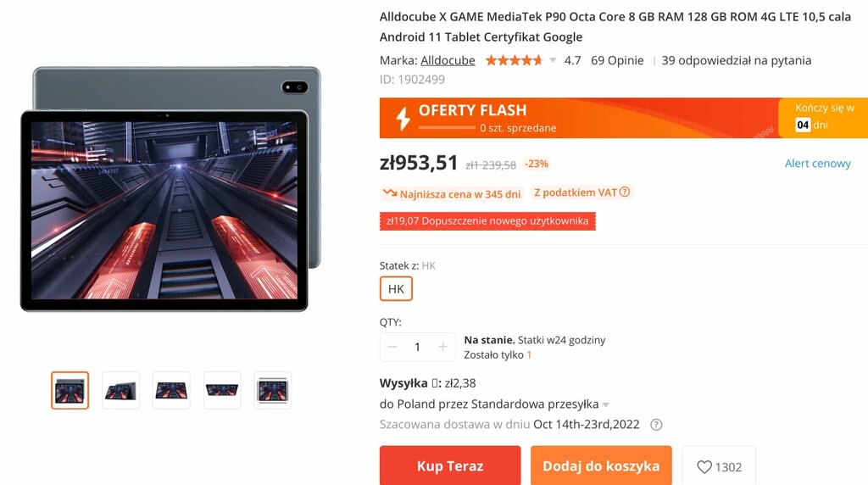Open the Alldocube brand link
The image size is (868, 485).
[448, 60]
